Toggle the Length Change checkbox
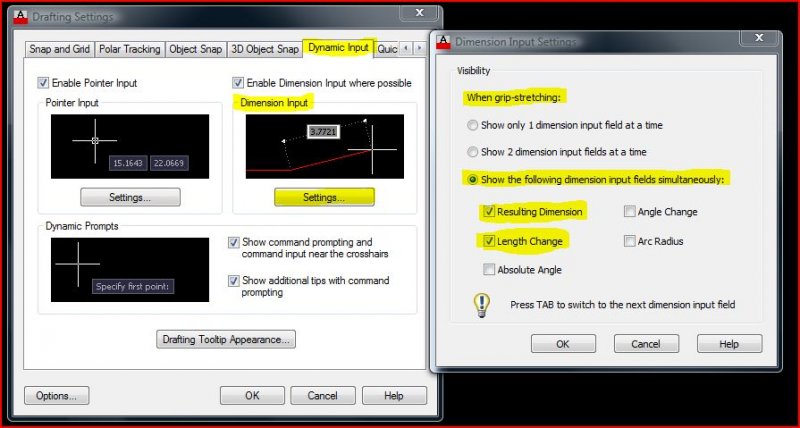Image resolution: width=800 pixels, height=428 pixels. (489, 241)
